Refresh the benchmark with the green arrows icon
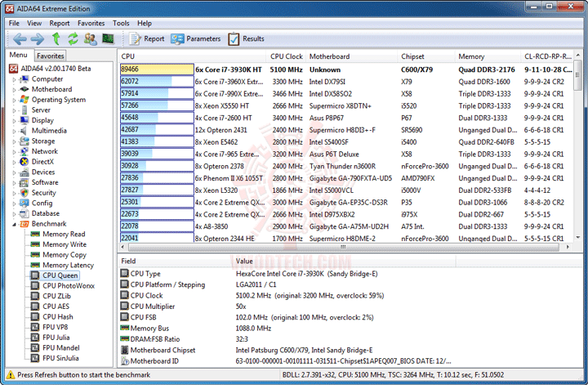This screenshot has width=588, height=385. [x=73, y=38]
